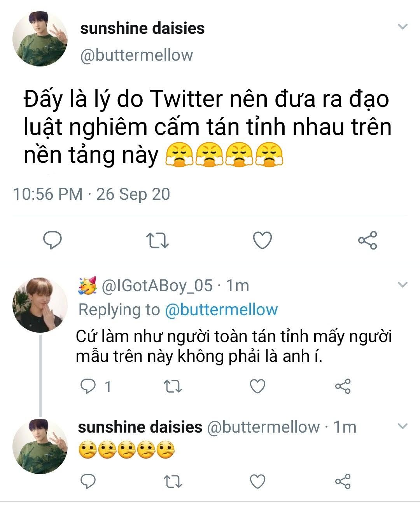Like the main tweet about Twitter

pyautogui.click(x=262, y=240)
